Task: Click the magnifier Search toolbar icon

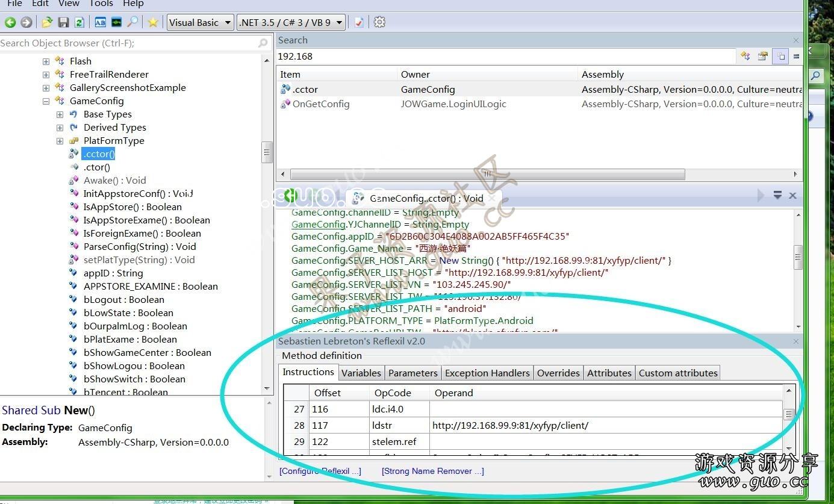Action: pyautogui.click(x=132, y=22)
